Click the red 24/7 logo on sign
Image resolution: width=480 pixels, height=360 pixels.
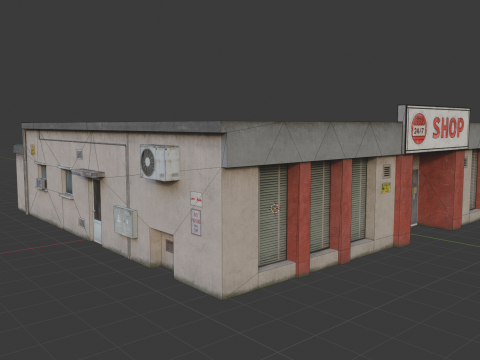pos(419,129)
